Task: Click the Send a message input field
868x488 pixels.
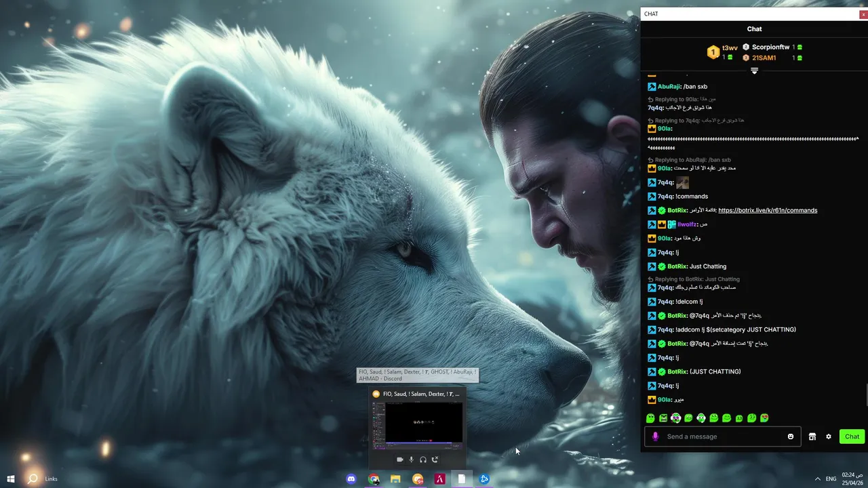Action: [722, 436]
